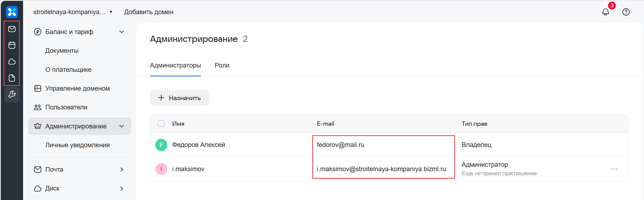The image size is (644, 200).
Task: Open Личные уведомления menu item
Action: 78,145
